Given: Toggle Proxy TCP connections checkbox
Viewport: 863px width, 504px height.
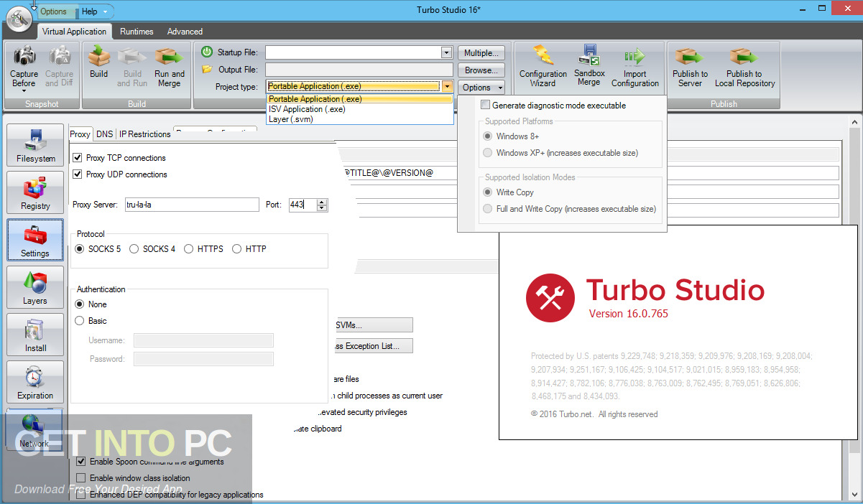Looking at the screenshot, I should [78, 158].
